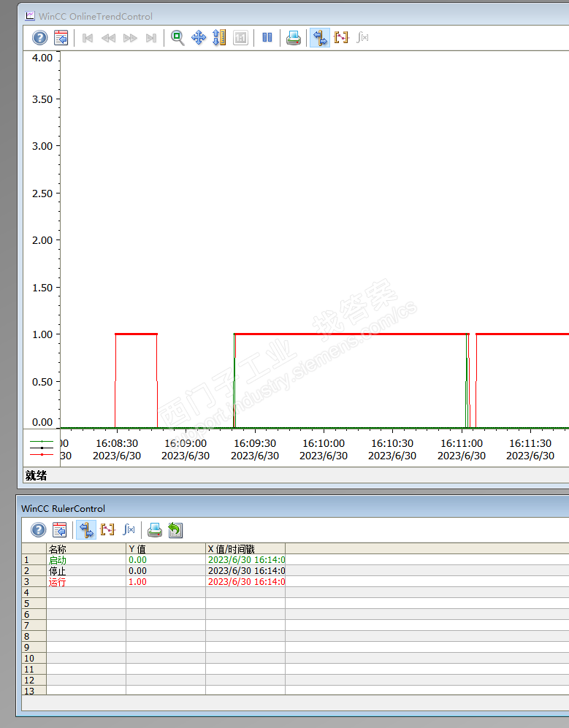The image size is (569, 728).
Task: Click the calculate statistics icon in the trend toolbar
Action: click(363, 38)
